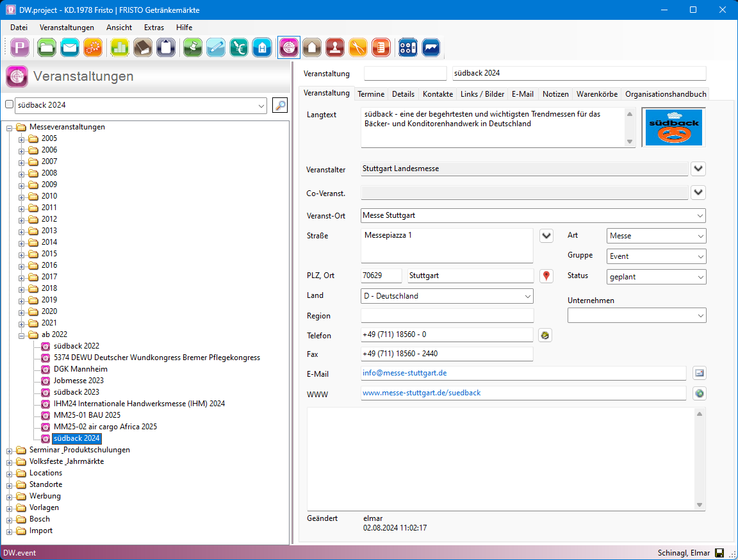Image resolution: width=738 pixels, height=560 pixels.
Task: Click the yellow-green stacked bars toolbar icon
Action: 120,47
